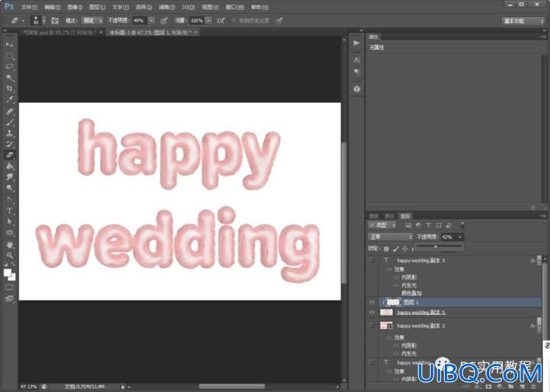The height and width of the screenshot is (392, 550).
Task: Open layer opacity dropdown arrow
Action: 460,237
